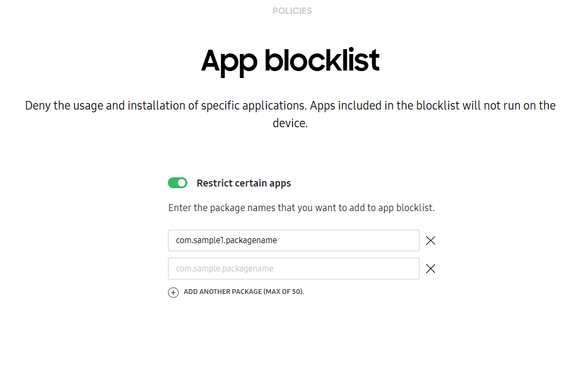The image size is (588, 365).
Task: Select the plus icon before ADD ANOTHER PACKAGE
Action: (173, 292)
